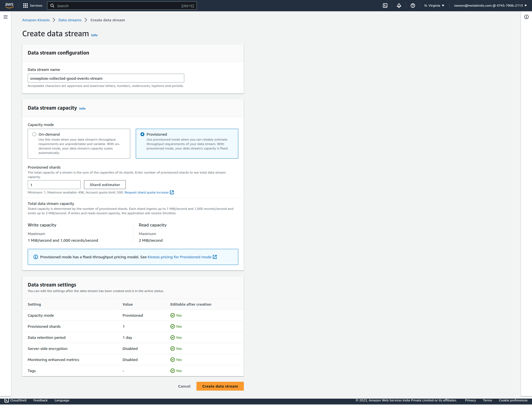The width and height of the screenshot is (532, 405).
Task: Click Feedback in the footer
Action: click(40, 400)
